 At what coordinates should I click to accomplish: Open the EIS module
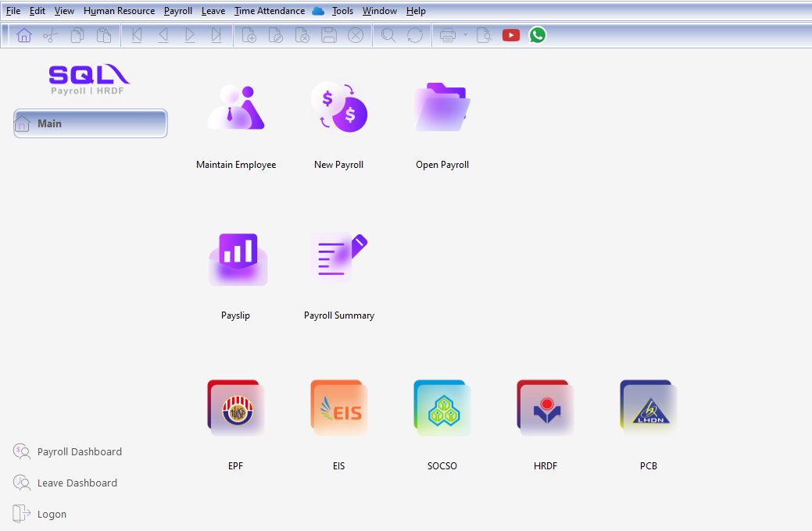click(338, 407)
